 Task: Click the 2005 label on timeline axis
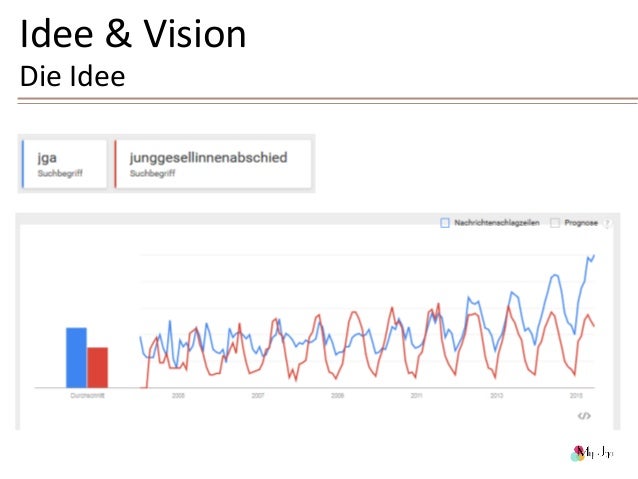click(178, 395)
